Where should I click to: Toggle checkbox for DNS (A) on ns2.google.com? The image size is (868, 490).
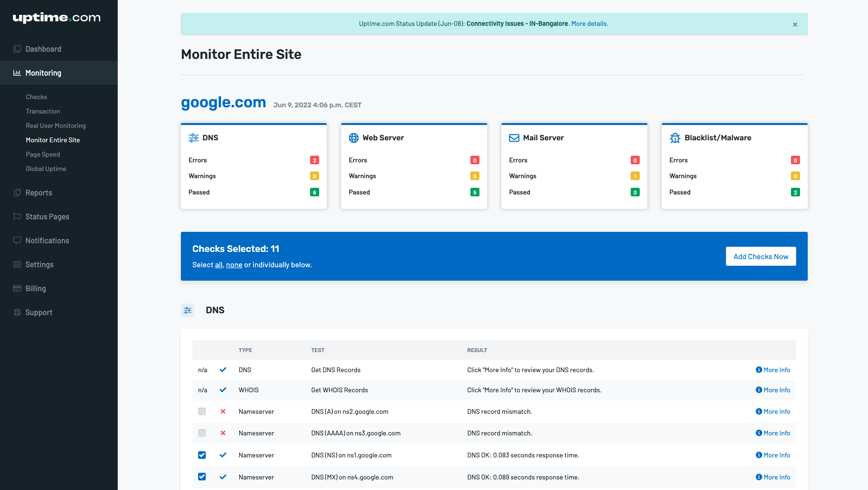point(202,411)
